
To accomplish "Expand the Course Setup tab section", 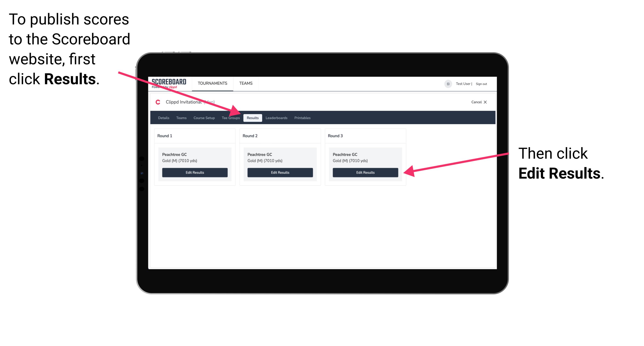I will coord(204,118).
